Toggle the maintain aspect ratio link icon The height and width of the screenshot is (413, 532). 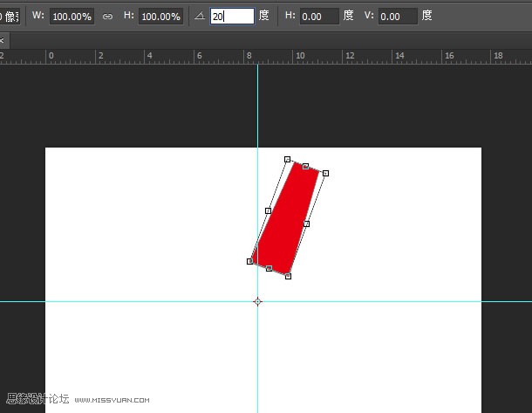[x=107, y=17]
